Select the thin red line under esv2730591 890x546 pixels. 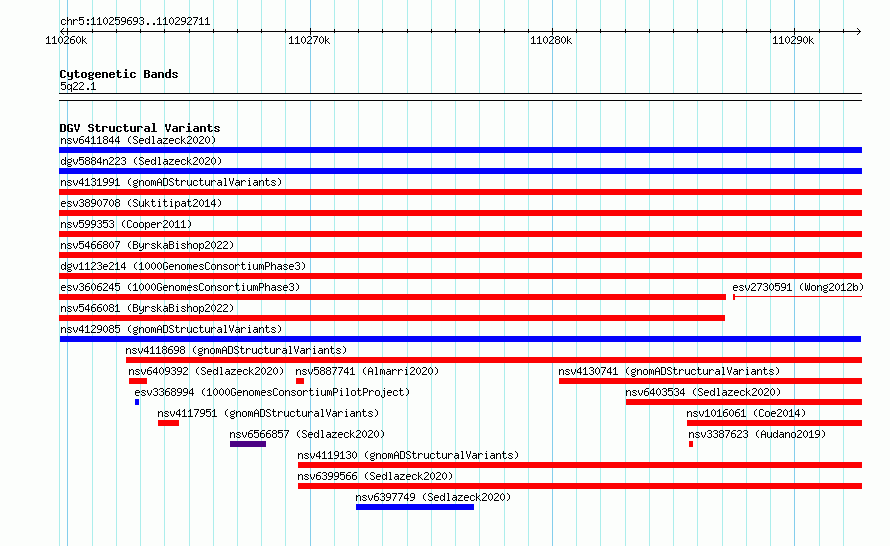pos(797,297)
